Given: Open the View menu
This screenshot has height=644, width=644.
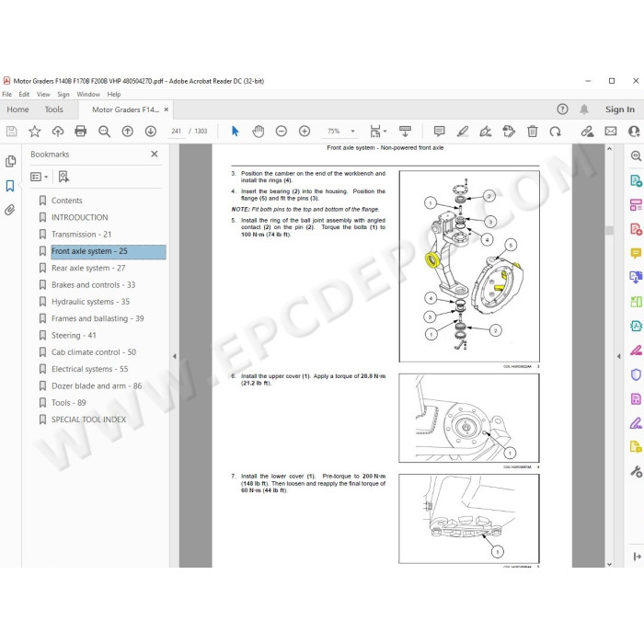Looking at the screenshot, I should 43,94.
